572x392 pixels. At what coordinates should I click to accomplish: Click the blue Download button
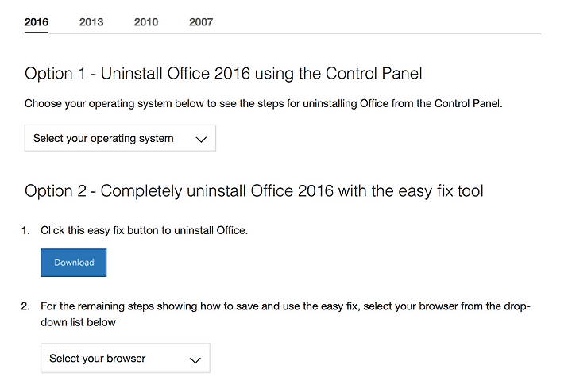[73, 263]
